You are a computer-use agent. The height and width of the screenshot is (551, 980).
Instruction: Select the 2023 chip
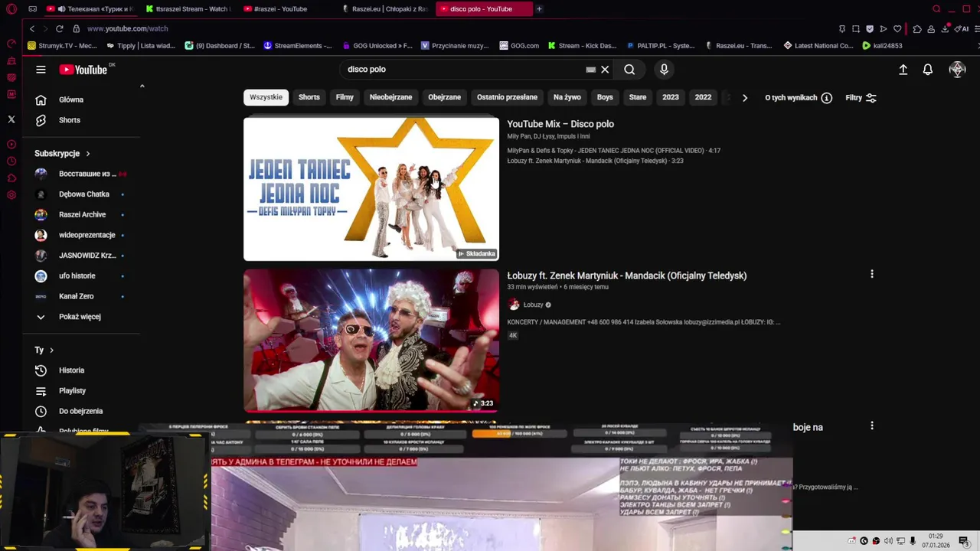coord(671,97)
